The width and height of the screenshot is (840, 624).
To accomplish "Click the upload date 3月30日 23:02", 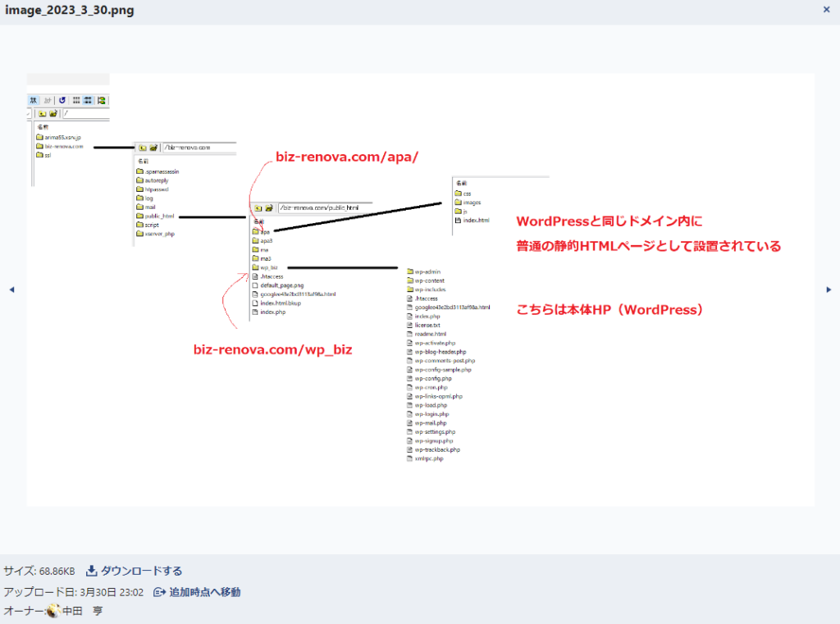I will click(x=112, y=592).
